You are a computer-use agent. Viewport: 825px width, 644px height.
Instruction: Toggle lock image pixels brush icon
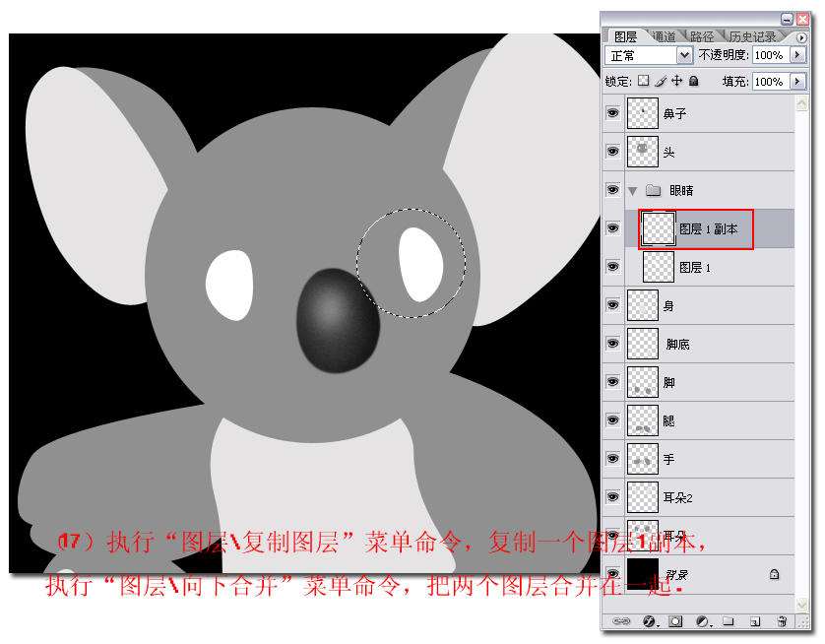[661, 81]
